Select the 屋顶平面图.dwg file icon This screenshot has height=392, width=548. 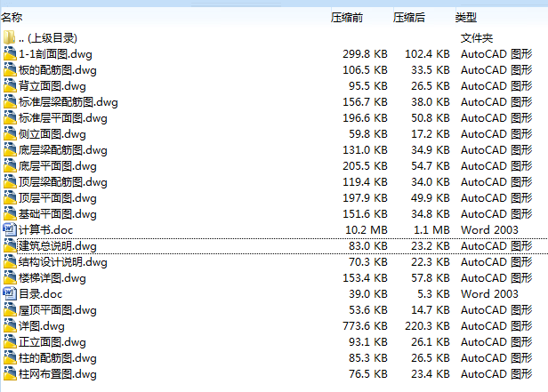(10, 310)
